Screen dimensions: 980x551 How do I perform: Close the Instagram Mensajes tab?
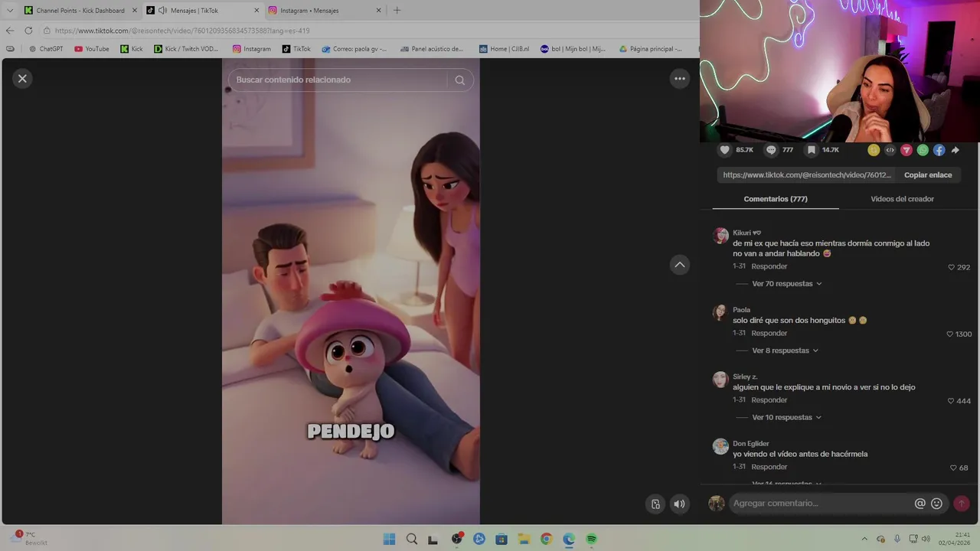pyautogui.click(x=378, y=11)
